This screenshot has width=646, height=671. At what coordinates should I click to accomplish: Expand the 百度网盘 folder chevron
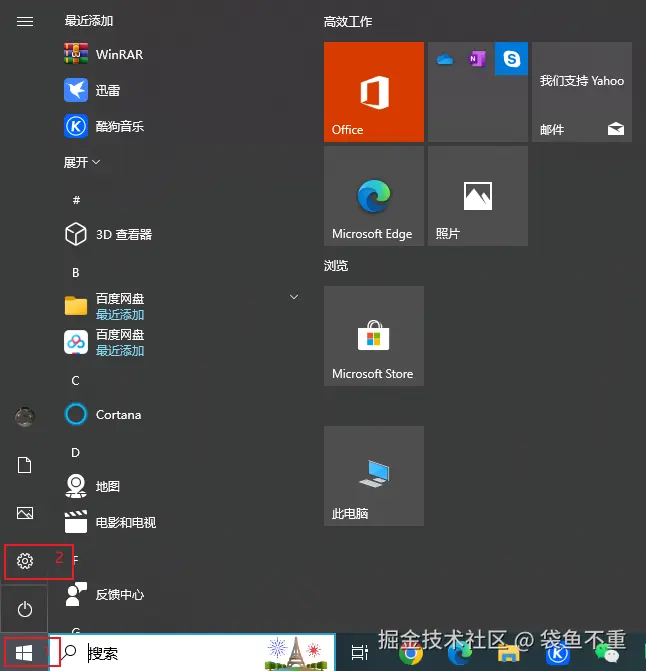coord(294,297)
